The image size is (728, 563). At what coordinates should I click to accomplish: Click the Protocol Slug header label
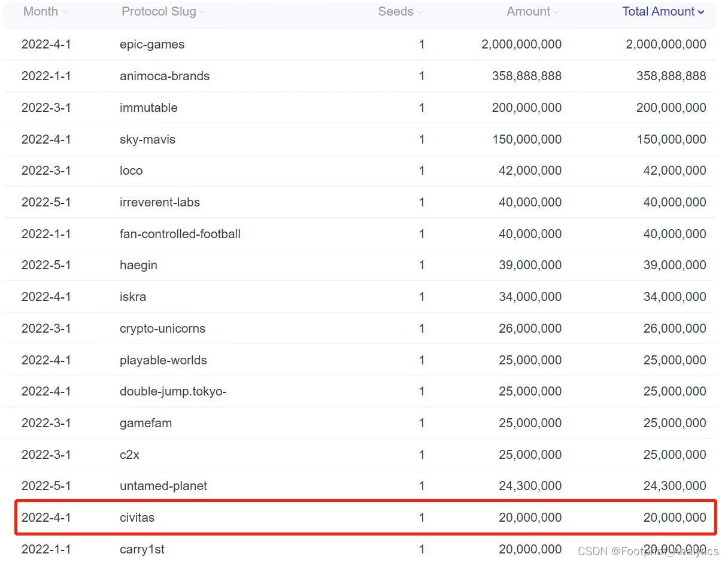coord(159,11)
